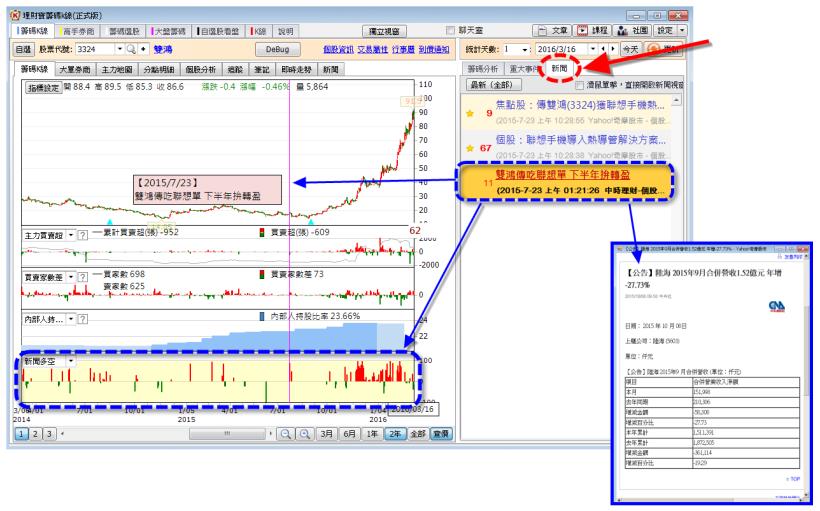The height and width of the screenshot is (511, 820).
Task: Expand the 設定 settings dropdown arrow
Action: (x=682, y=30)
